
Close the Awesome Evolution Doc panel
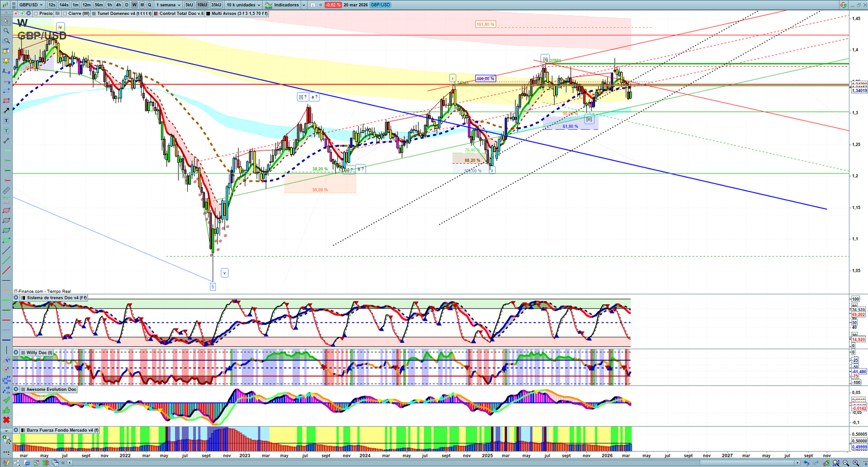tap(16, 389)
